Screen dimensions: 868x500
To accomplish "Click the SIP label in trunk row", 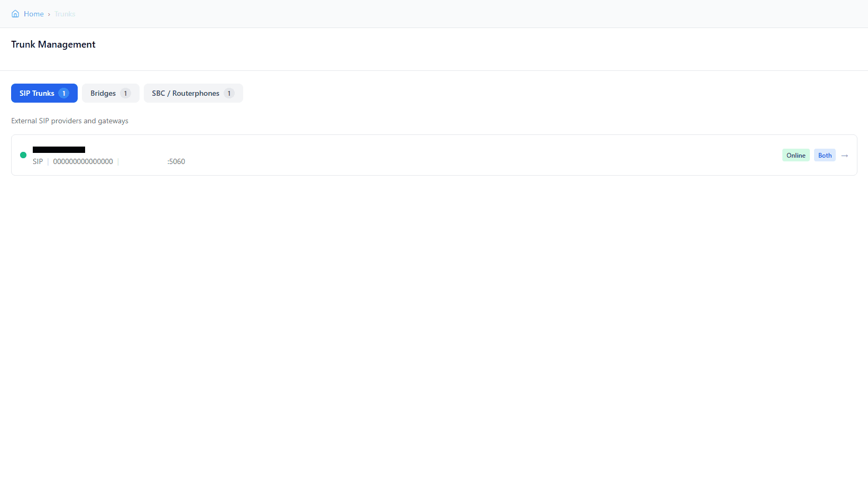I will pyautogui.click(x=38, y=161).
